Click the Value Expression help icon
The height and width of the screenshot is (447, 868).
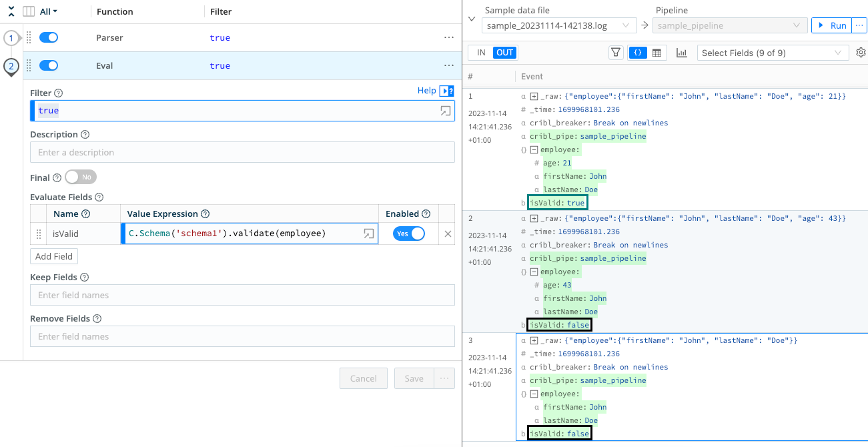(x=205, y=214)
